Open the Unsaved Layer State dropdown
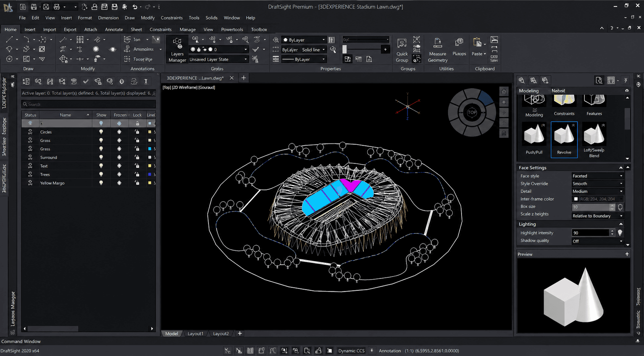This screenshot has height=356, width=644. pyautogui.click(x=218, y=59)
